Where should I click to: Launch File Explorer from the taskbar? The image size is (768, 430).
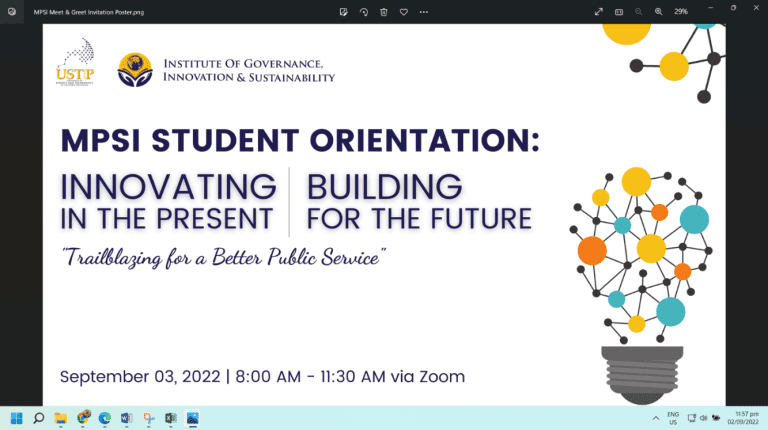(x=60, y=417)
